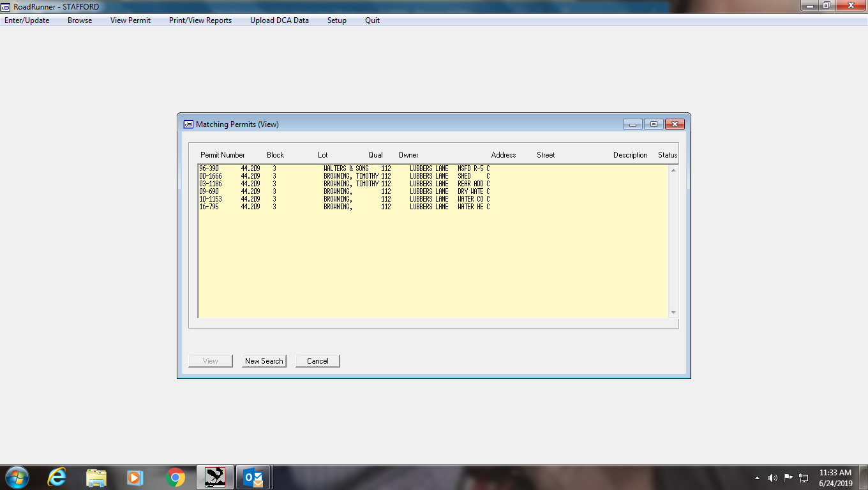The width and height of the screenshot is (868, 490).
Task: Open the Print/View Reports menu
Action: tap(200, 20)
